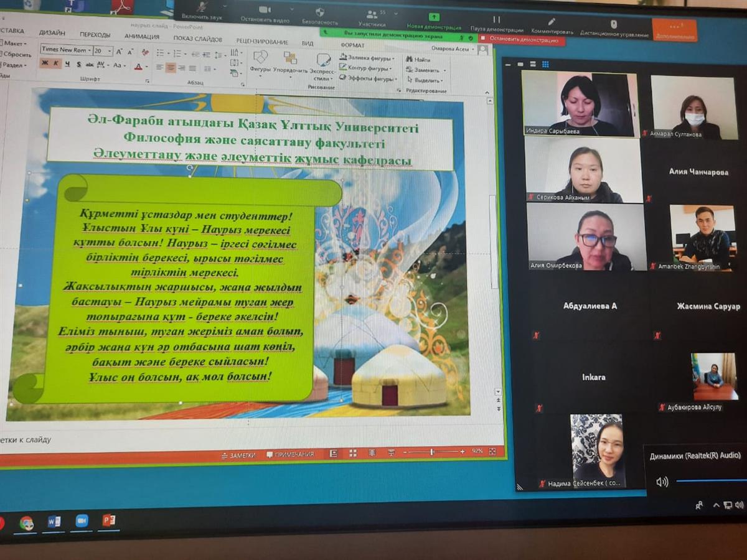Click the Zoom stop video camera icon
This screenshot has width=747, height=560.
pos(265,11)
